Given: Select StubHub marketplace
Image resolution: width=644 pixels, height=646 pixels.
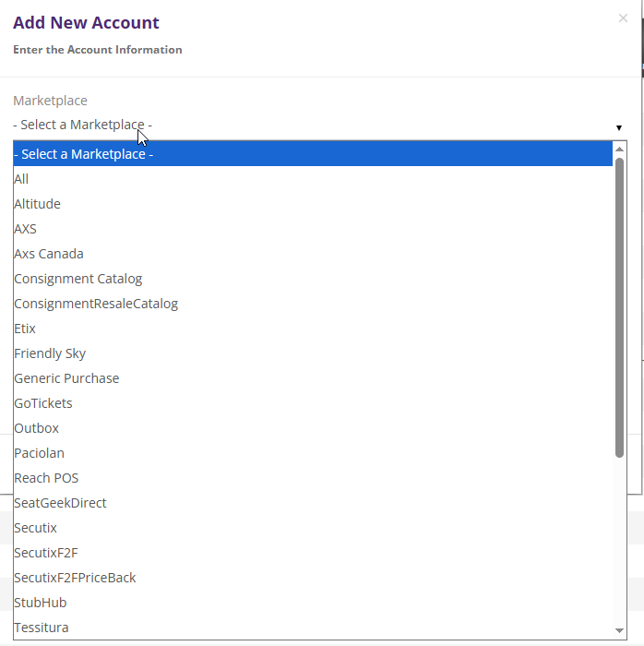Looking at the screenshot, I should pos(40,603).
